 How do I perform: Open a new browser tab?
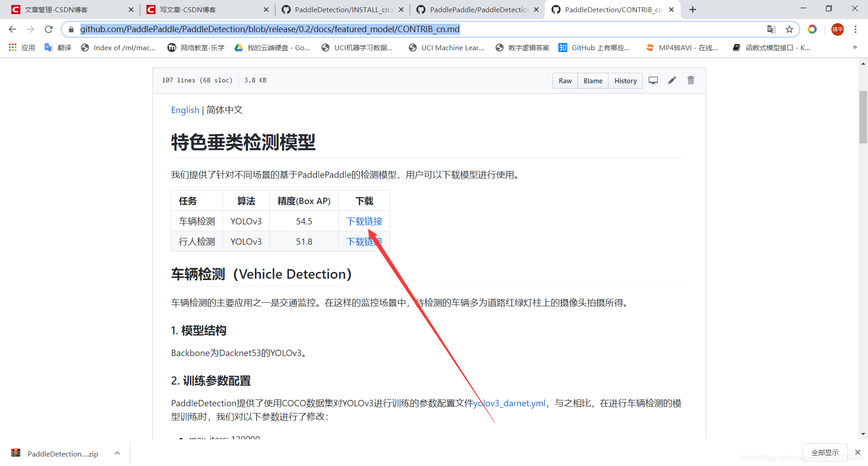click(x=693, y=10)
